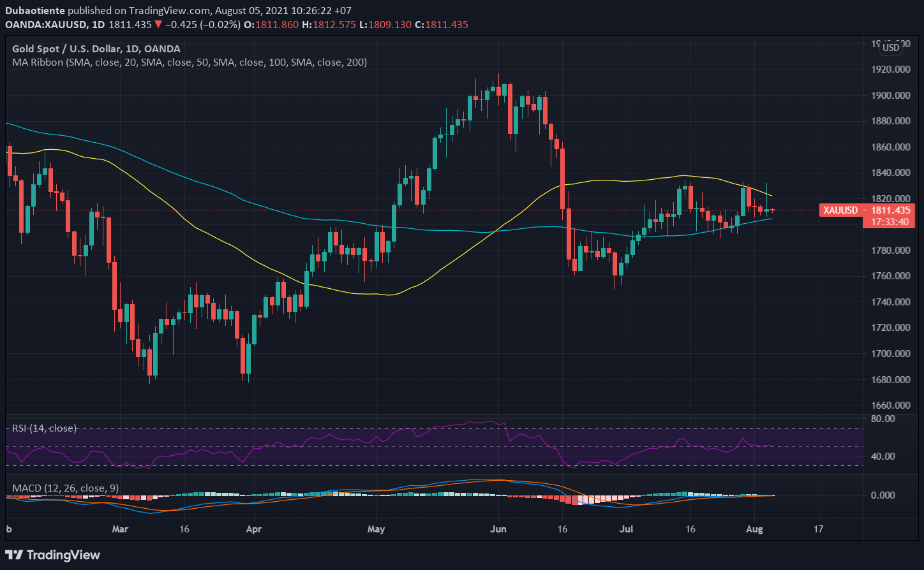Viewport: 924px width, 570px height.
Task: Click the 1820.000 price axis label
Action: [x=890, y=198]
